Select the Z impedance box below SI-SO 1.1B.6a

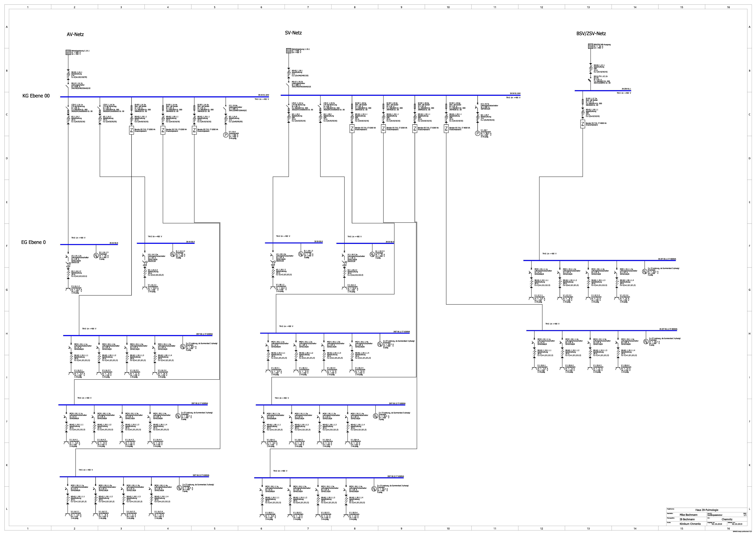tap(446, 129)
